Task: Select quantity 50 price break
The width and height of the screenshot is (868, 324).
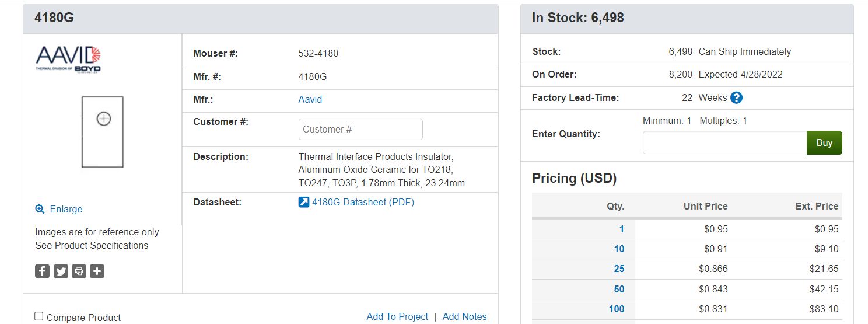Action: [619, 289]
